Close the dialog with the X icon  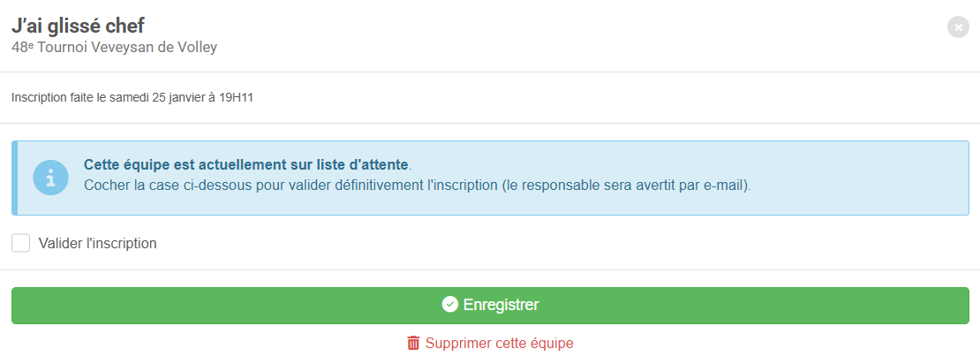[x=958, y=27]
